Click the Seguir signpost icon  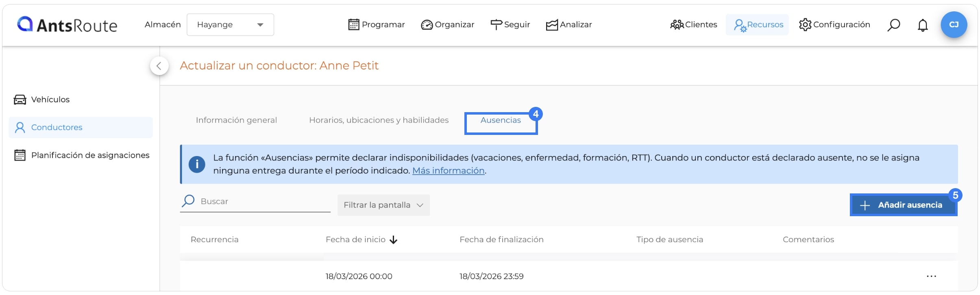[496, 25]
